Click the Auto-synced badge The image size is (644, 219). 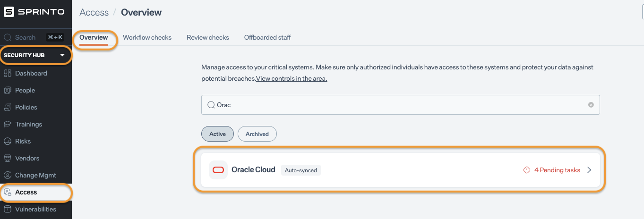coord(301,170)
